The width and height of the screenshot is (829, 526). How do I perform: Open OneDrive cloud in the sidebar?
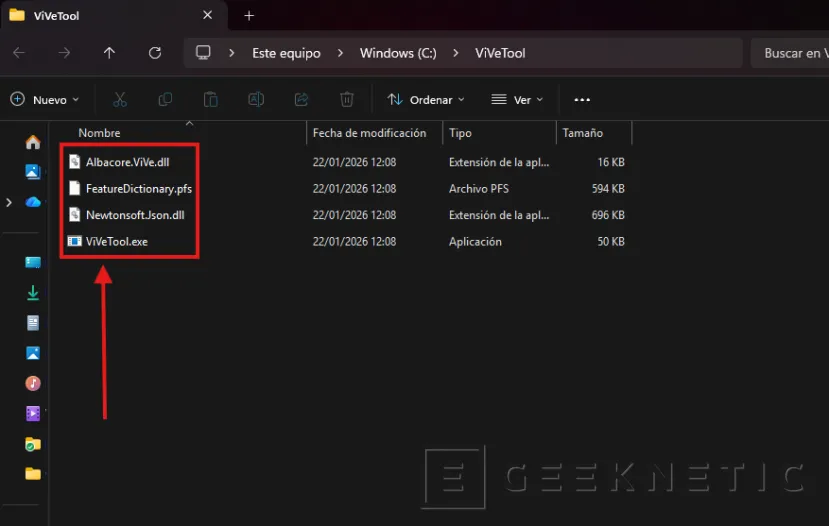click(x=33, y=202)
